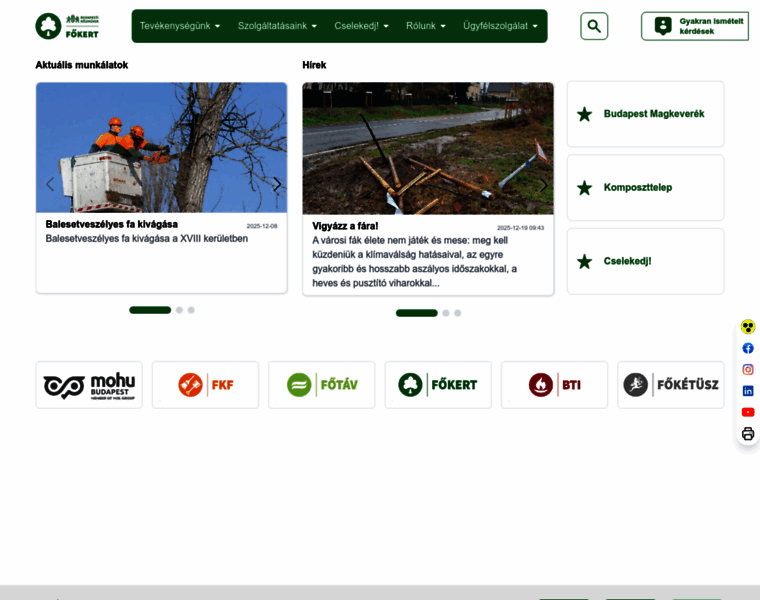Expand the Ügyfélszolgálat menu

point(500,26)
